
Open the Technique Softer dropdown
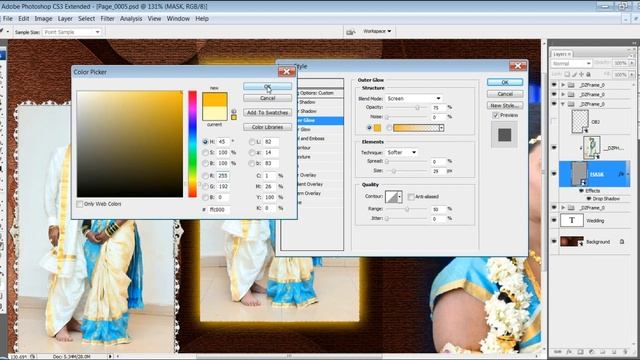[401, 152]
